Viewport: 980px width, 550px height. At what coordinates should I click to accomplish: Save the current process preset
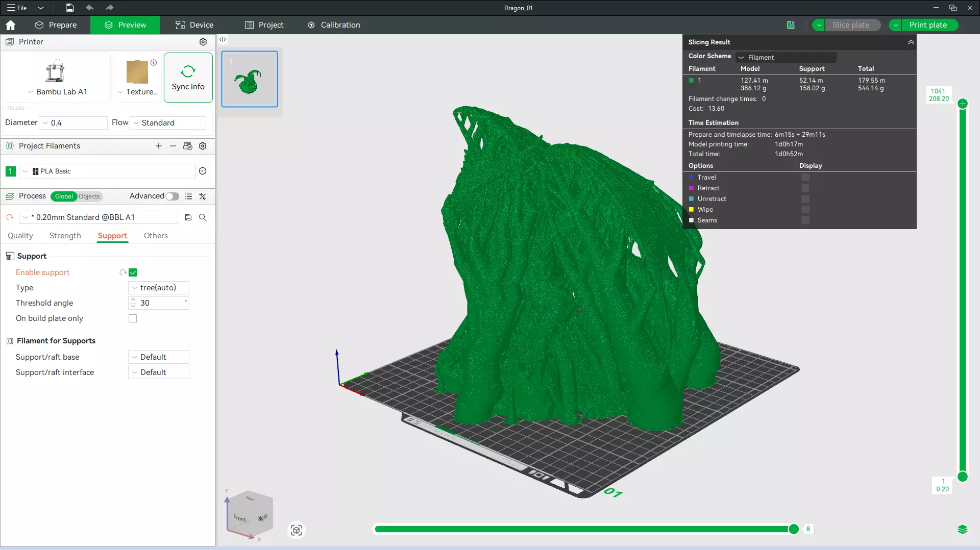[188, 217]
